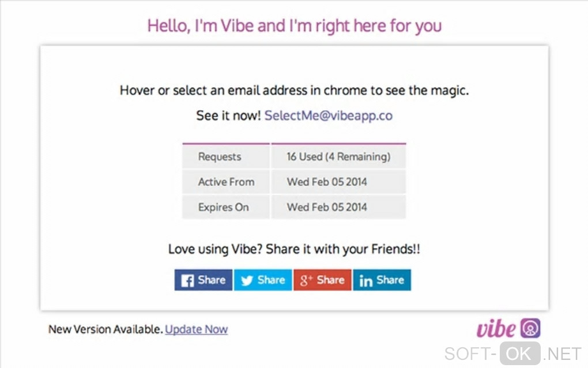Screen dimensions: 588x368
Task: Click the Hover or select instruction text
Action: [294, 91]
